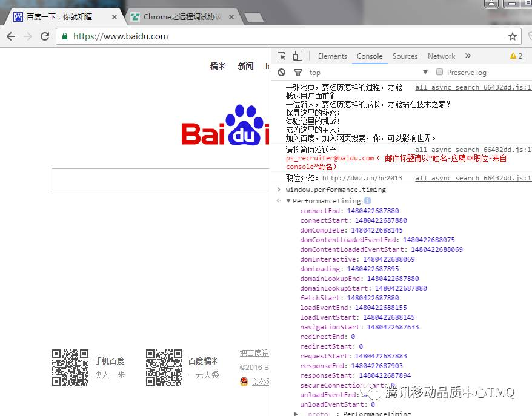This screenshot has height=416, width=532.
Task: Click the window.performance.timing command line
Action: 336,190
